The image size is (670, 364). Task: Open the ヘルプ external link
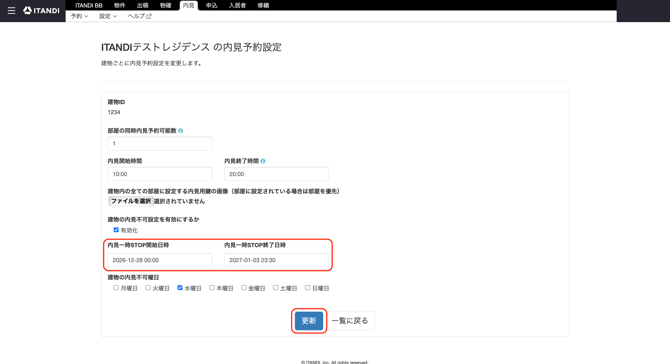(x=140, y=16)
